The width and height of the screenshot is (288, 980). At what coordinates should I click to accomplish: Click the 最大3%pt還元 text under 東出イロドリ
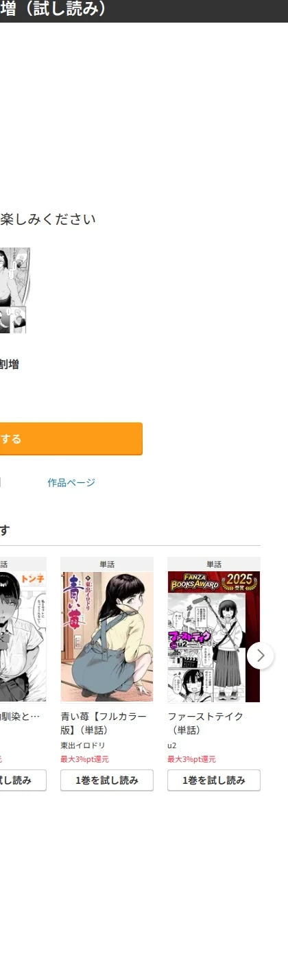tap(84, 759)
